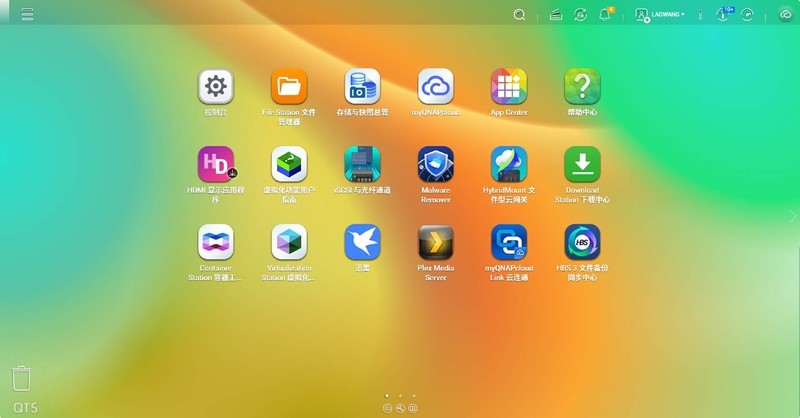Viewport: 800px width, 418px height.
Task: Click the first round icon below the page dots
Action: coord(387,408)
